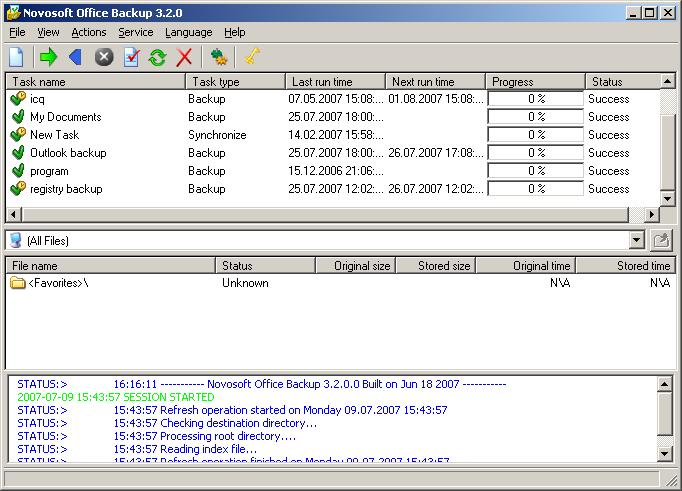682x491 pixels.
Task: Select the <Favorites>\ file entry
Action: coord(58,283)
